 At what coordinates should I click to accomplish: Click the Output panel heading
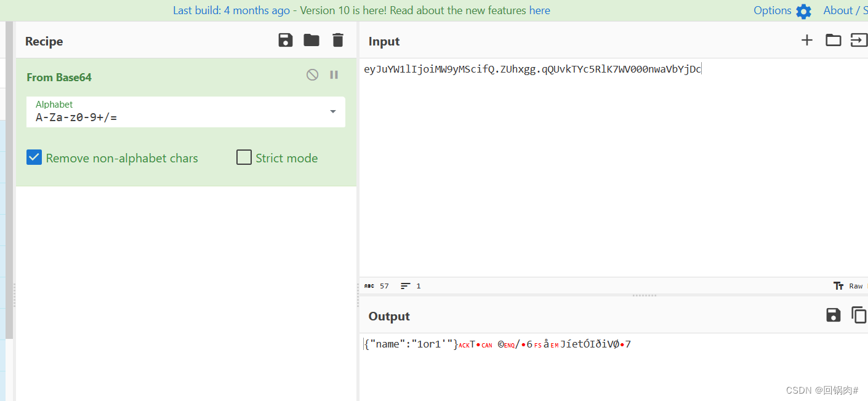[x=389, y=316]
